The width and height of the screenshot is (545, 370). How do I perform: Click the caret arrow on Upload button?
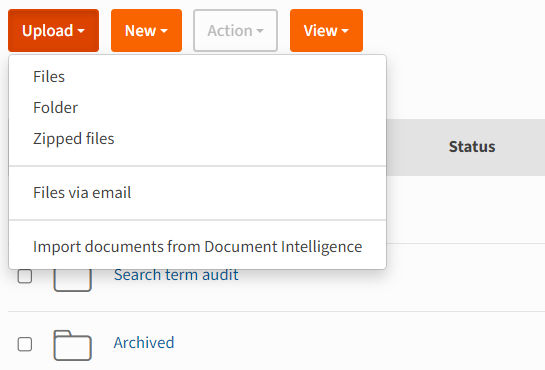81,31
